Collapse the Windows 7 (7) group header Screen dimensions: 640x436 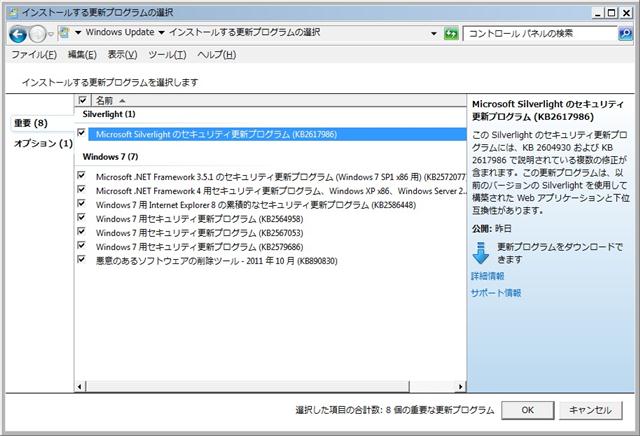coord(110,157)
